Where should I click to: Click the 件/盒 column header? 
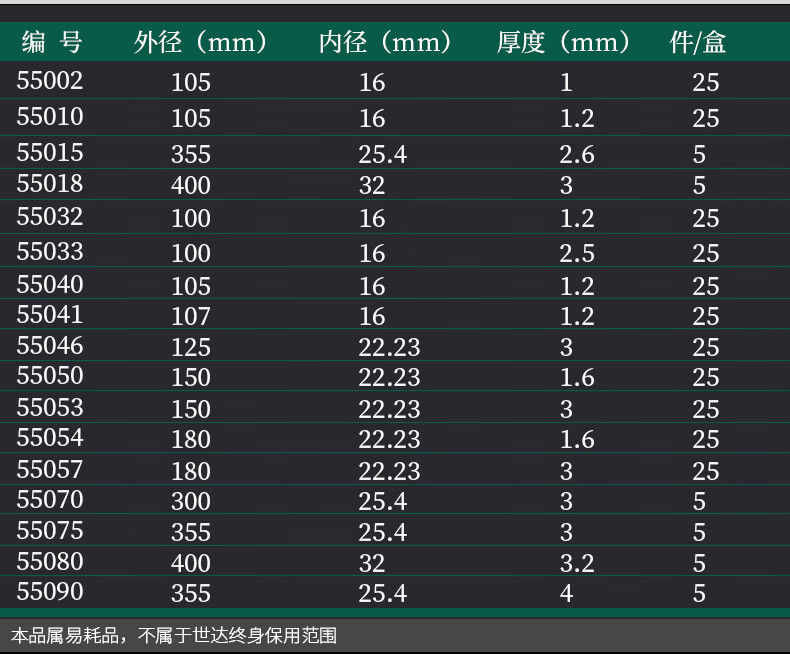pos(698,42)
